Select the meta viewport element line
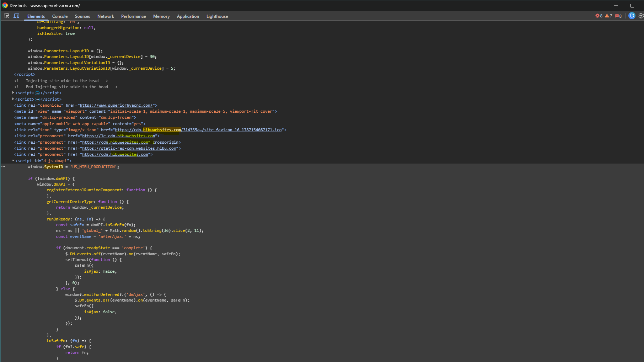Screen dimensions: 644x362 (145, 111)
